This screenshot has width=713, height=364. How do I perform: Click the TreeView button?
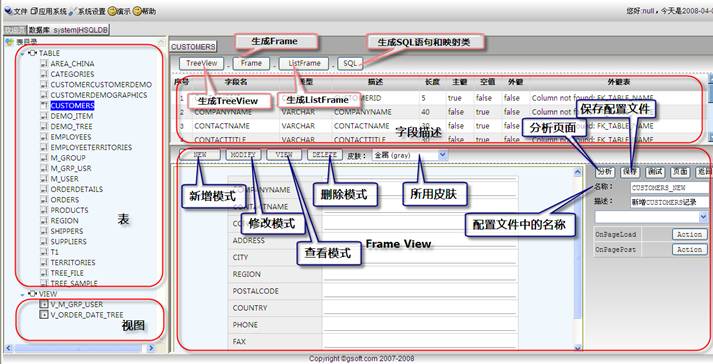[x=201, y=63]
